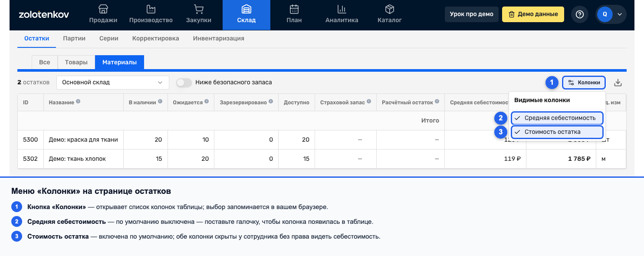Viewport: 644px width, 256px height.
Task: Click info icon next to Расчётный остаток
Action: click(x=437, y=102)
